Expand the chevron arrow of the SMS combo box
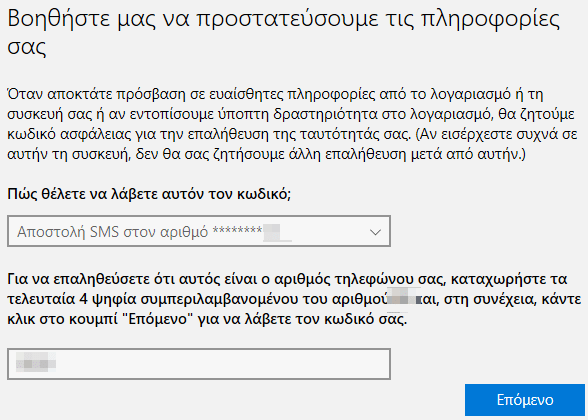This screenshot has height=420, width=588. 375,232
